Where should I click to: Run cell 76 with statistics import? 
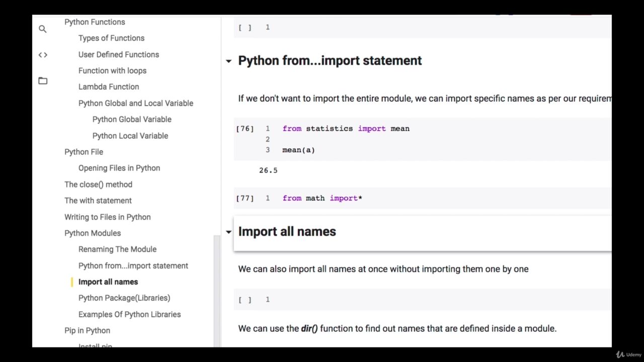point(245,129)
